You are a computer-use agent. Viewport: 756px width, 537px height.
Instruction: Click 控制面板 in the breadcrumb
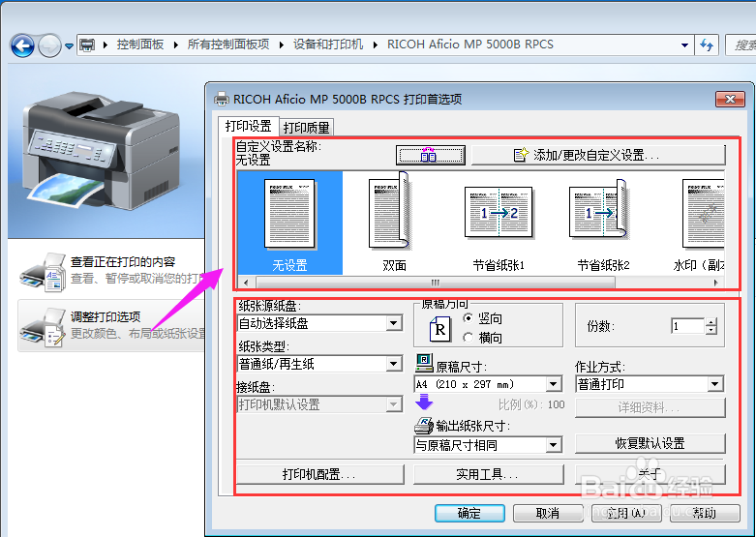(139, 45)
